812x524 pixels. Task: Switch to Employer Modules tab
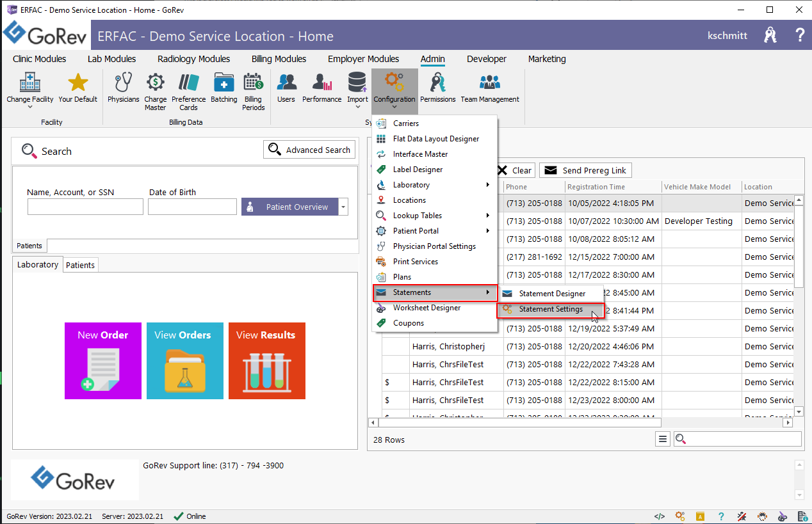coord(364,59)
